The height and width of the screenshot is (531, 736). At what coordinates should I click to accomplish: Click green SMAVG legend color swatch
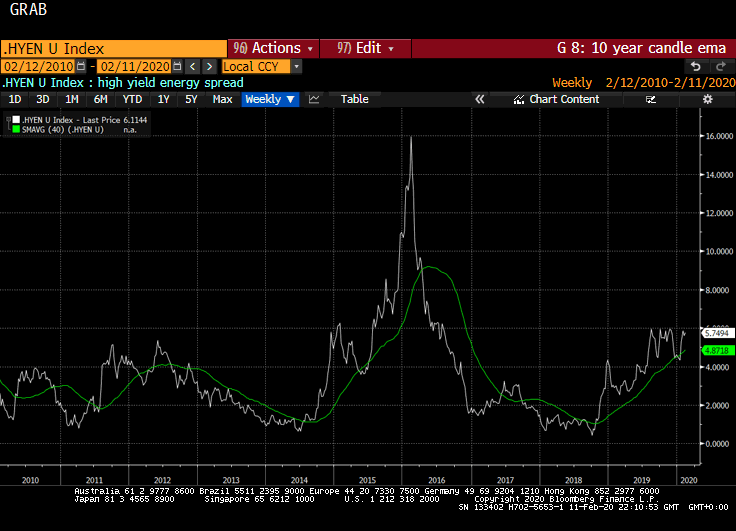click(x=14, y=128)
